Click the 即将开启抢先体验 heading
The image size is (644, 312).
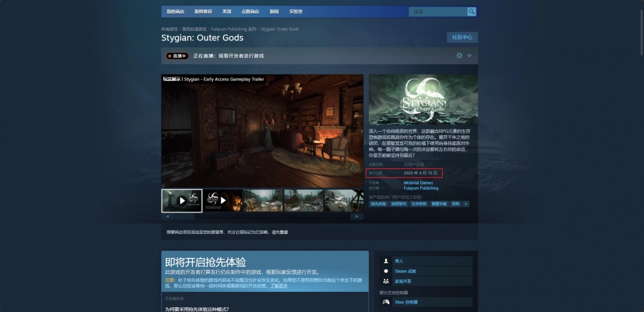point(205,263)
